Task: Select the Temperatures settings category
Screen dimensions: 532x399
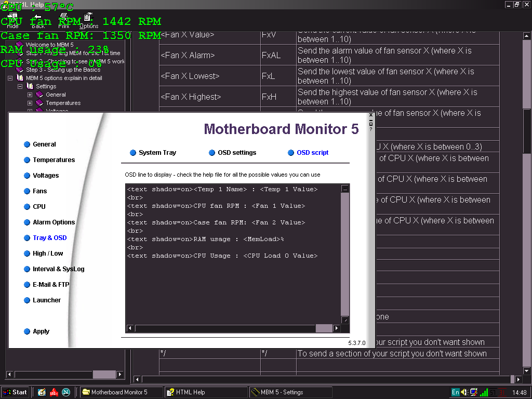Action: (x=54, y=160)
